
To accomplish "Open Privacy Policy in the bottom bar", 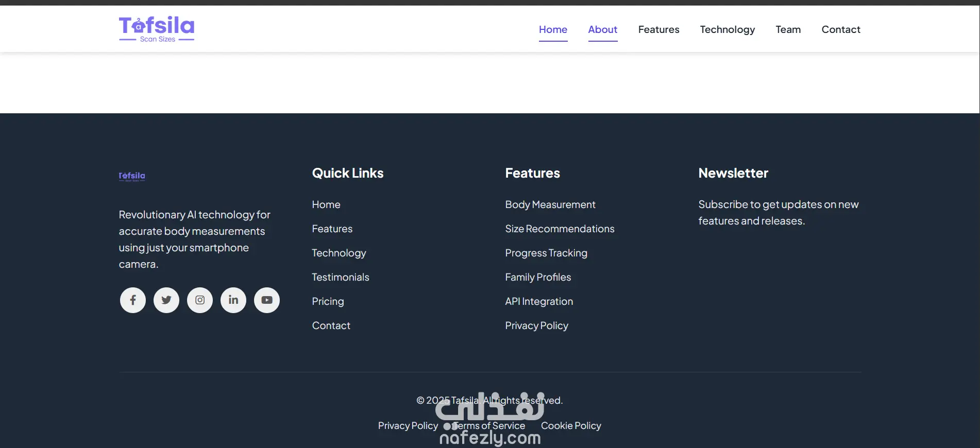I will 408,425.
